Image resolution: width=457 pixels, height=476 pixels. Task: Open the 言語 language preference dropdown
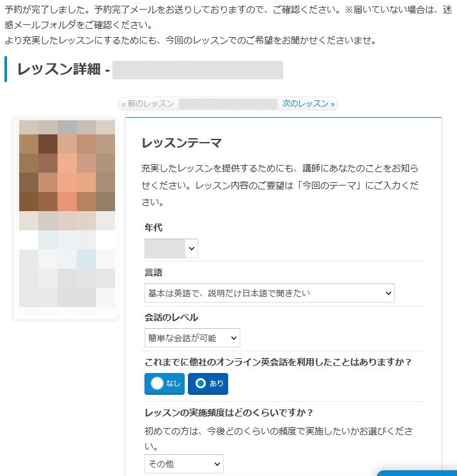[270, 293]
